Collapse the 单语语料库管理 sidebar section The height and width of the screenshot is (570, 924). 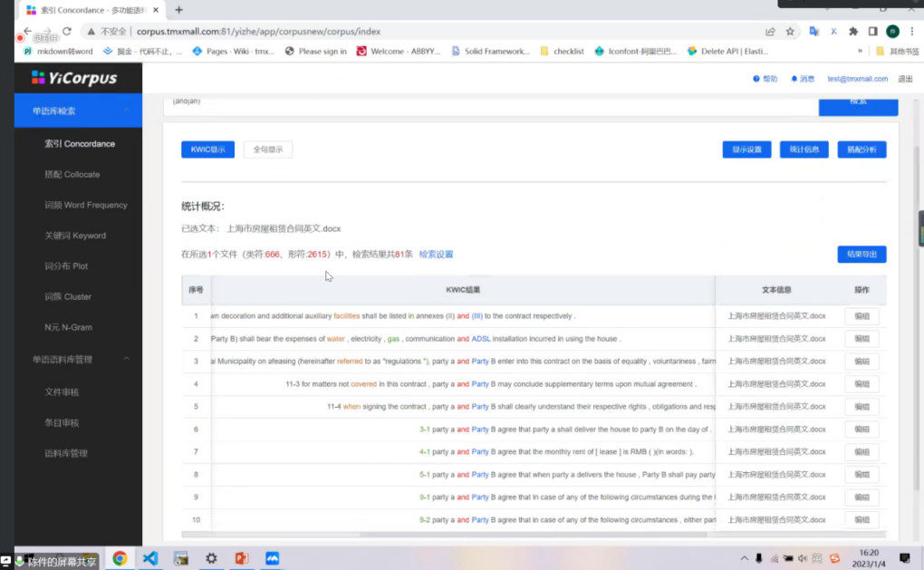point(127,359)
